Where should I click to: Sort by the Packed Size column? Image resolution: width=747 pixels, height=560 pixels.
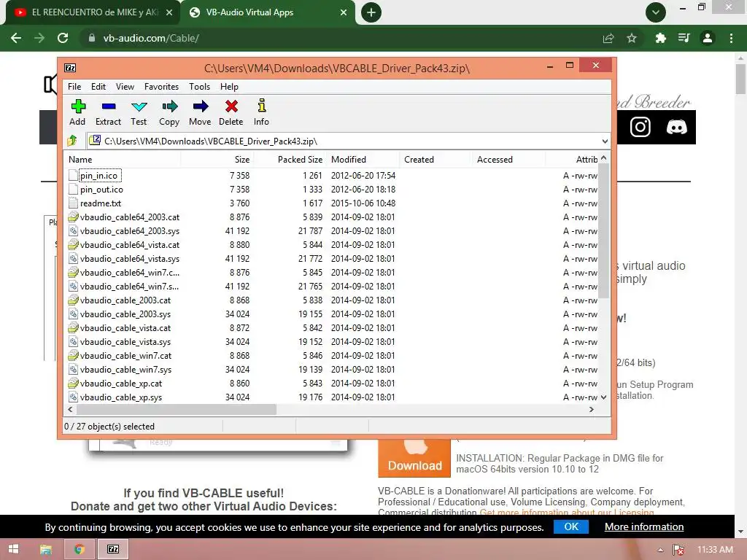tap(289, 160)
